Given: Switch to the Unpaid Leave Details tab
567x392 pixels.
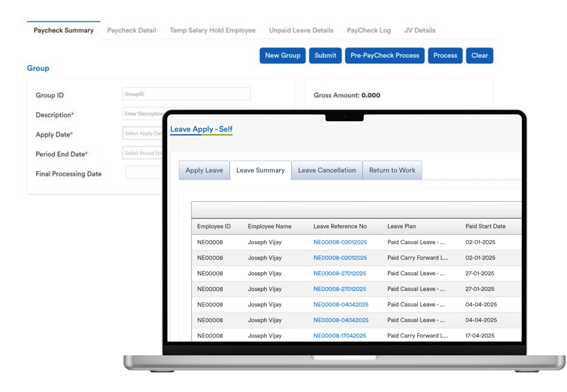Looking at the screenshot, I should pos(301,30).
